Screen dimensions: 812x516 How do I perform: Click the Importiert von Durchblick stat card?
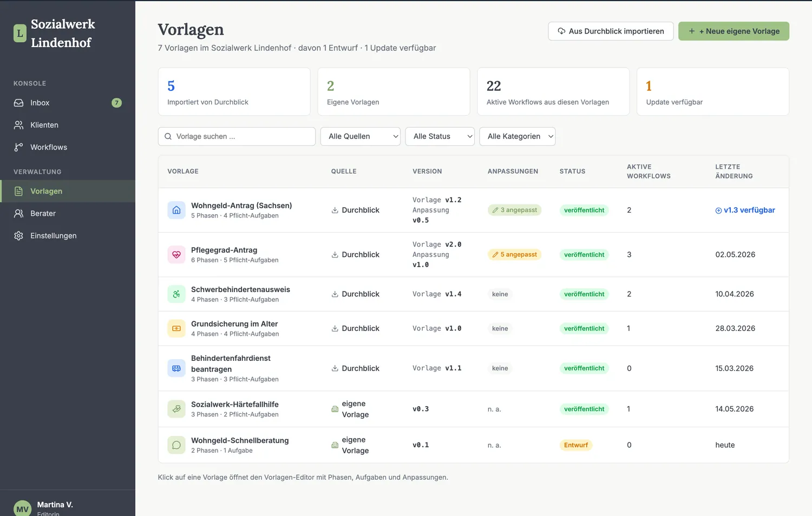[234, 91]
